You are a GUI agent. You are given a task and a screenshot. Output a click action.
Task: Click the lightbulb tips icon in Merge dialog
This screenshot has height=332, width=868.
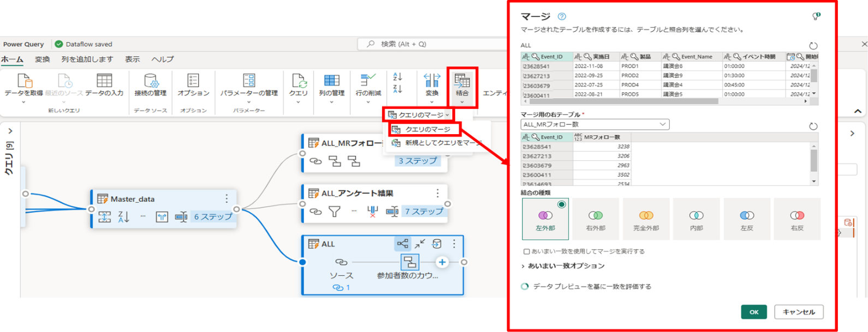(x=816, y=16)
